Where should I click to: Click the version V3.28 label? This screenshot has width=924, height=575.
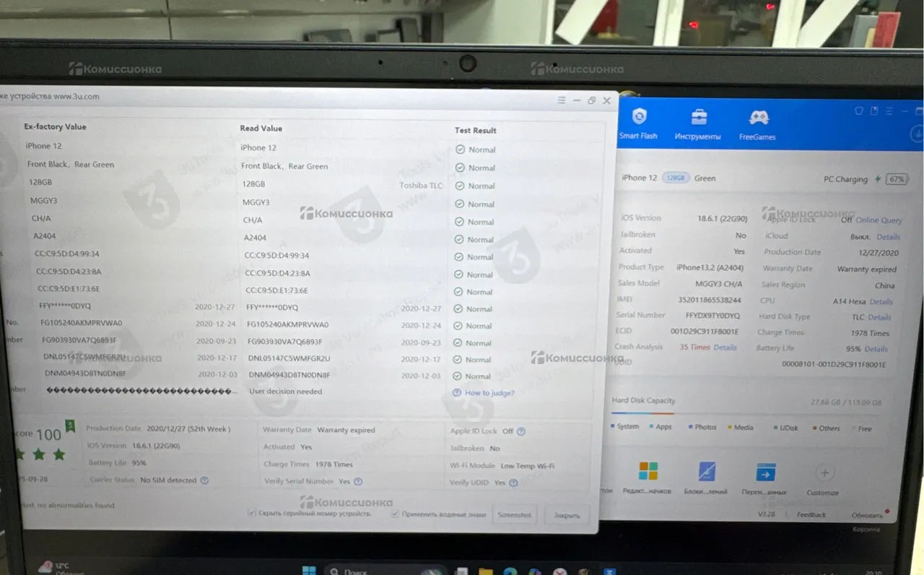click(x=767, y=514)
